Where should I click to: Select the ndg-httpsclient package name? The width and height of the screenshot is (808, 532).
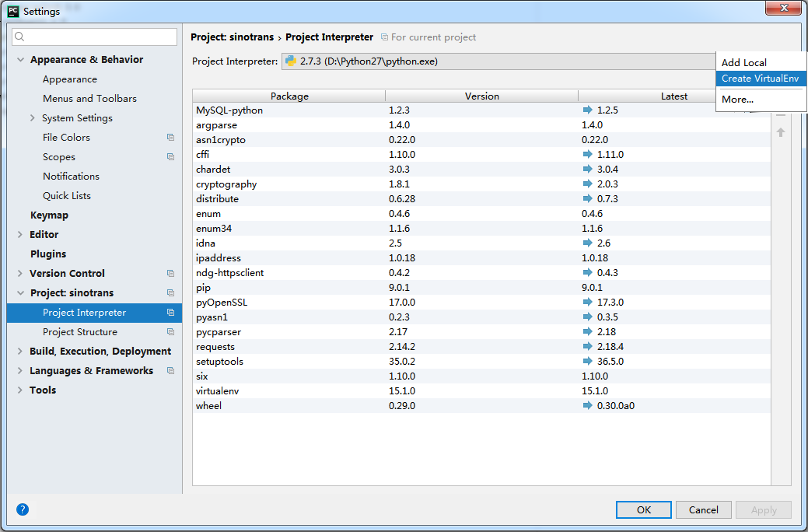pyautogui.click(x=230, y=273)
